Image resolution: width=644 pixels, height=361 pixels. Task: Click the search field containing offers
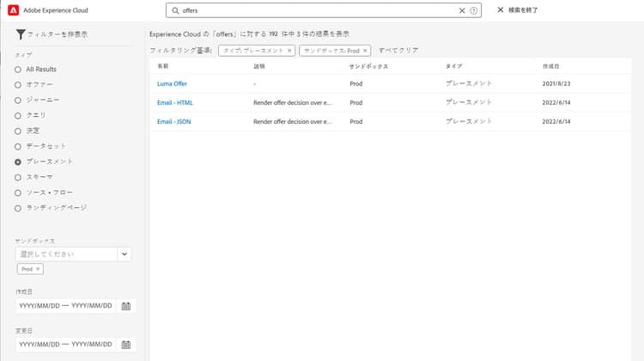tap(324, 10)
